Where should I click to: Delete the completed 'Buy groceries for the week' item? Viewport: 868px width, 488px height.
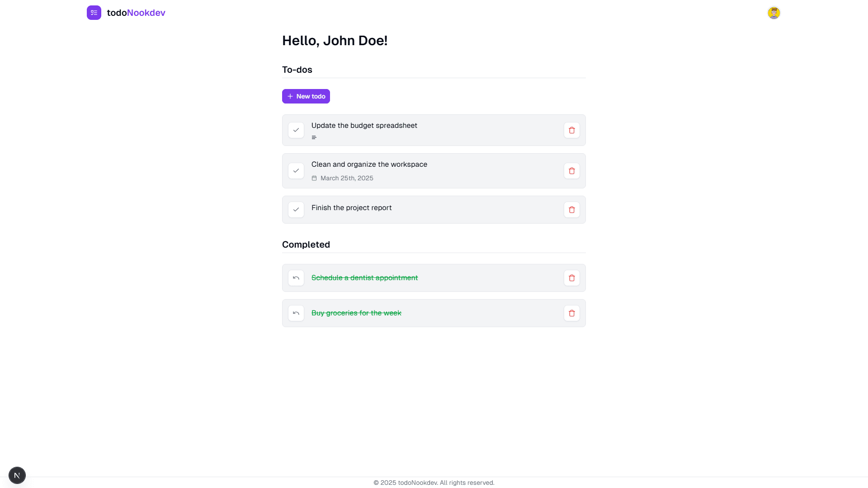571,313
